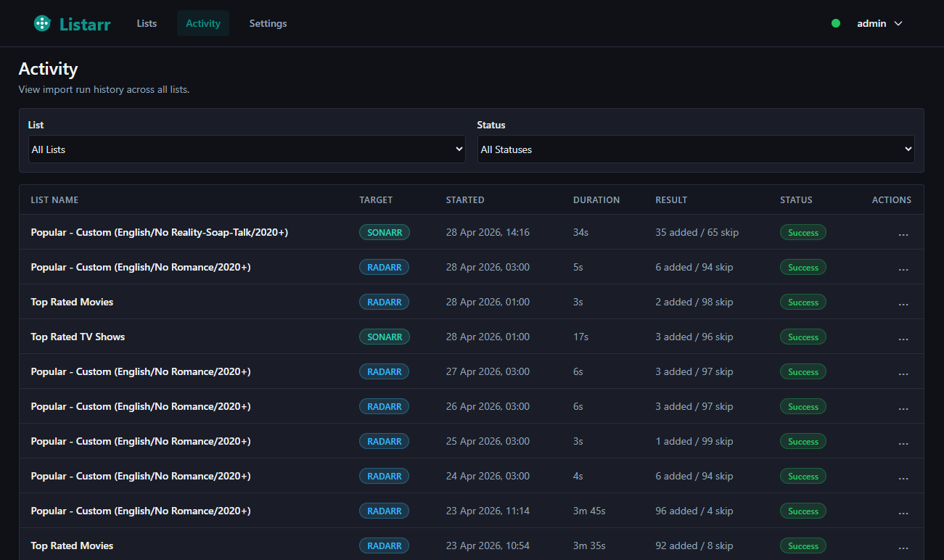Click Top Rated Movies name on 28 Apr row

tap(72, 302)
